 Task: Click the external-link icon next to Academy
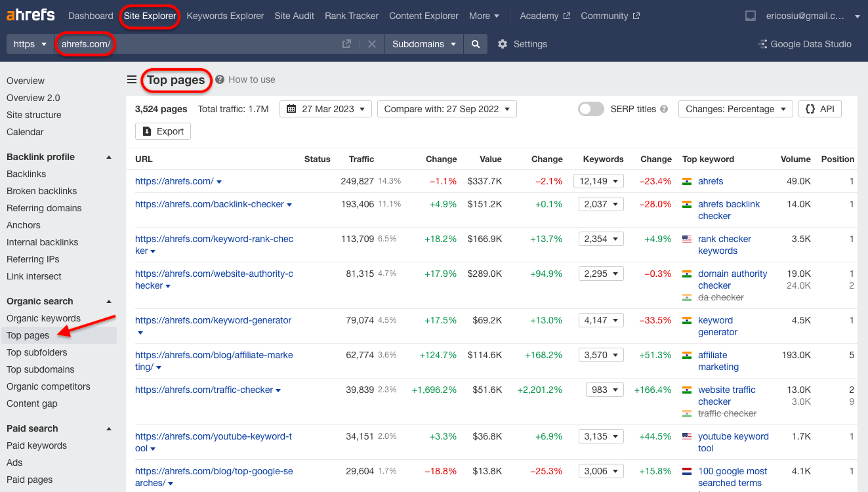click(566, 15)
